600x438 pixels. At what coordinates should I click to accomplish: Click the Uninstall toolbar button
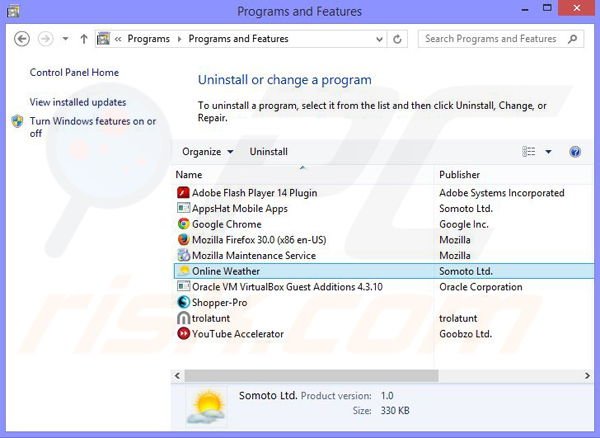click(269, 152)
